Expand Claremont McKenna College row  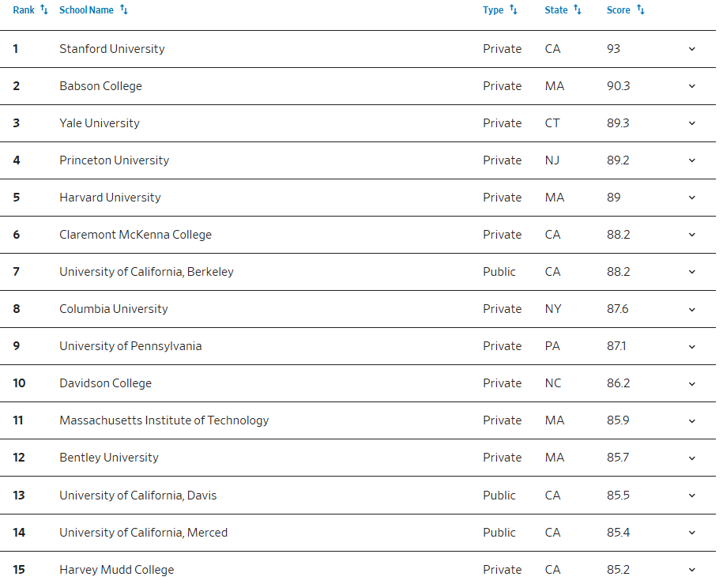pos(692,235)
